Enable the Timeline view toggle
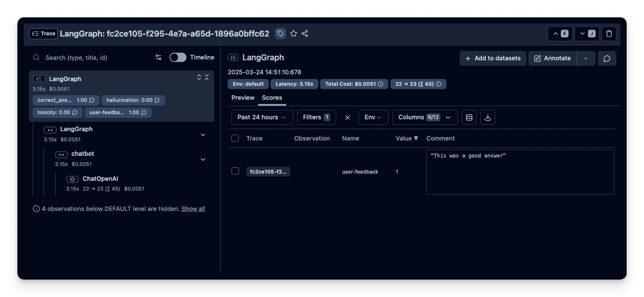This screenshot has width=644, height=297. (x=178, y=57)
